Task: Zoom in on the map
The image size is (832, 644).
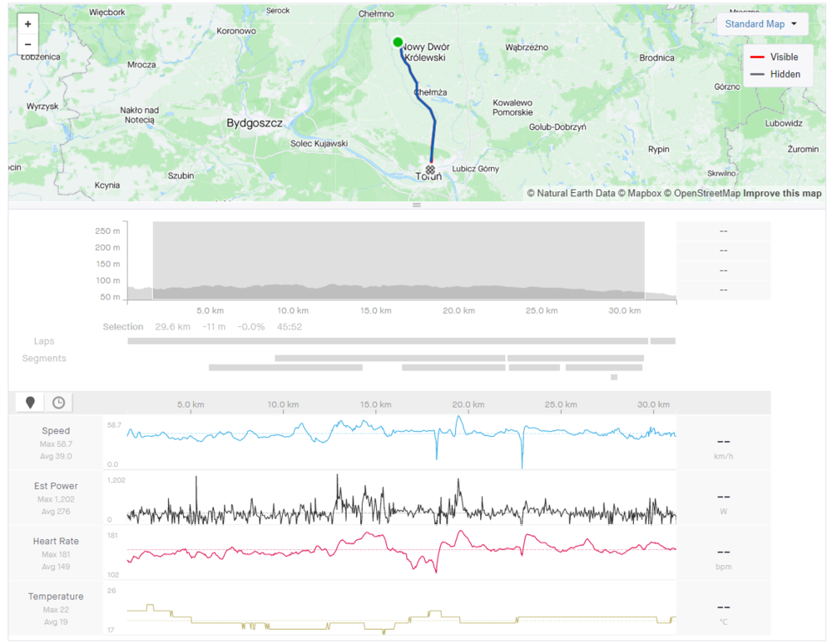Action: (x=28, y=25)
